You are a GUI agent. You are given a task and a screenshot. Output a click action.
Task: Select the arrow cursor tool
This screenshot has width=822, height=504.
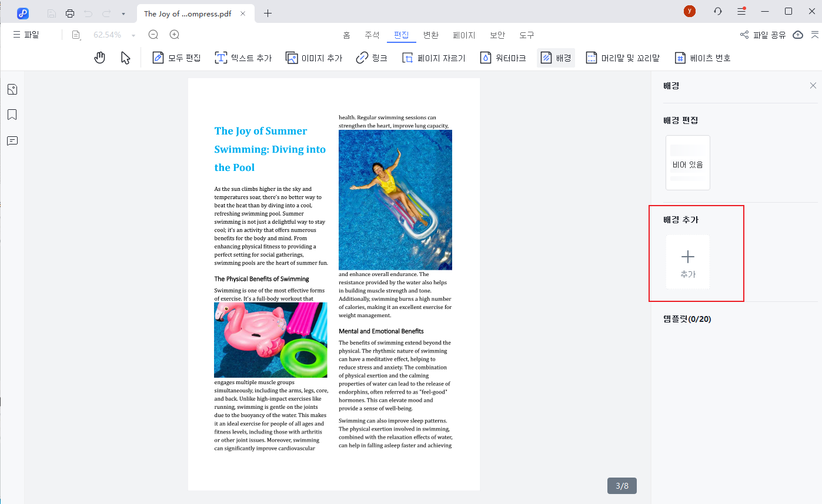tap(125, 58)
